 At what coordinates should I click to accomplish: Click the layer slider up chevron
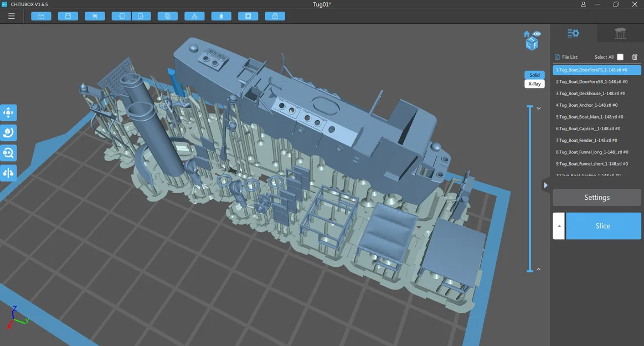538,269
